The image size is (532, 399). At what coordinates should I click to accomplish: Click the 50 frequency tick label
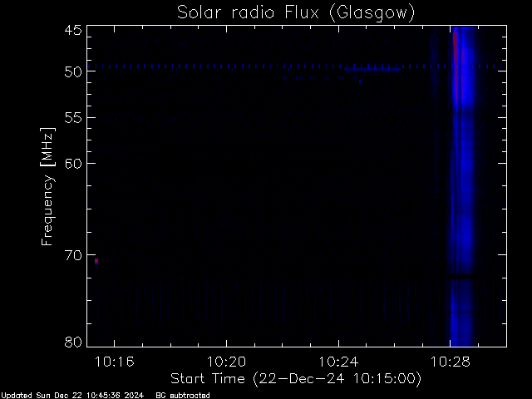(73, 72)
